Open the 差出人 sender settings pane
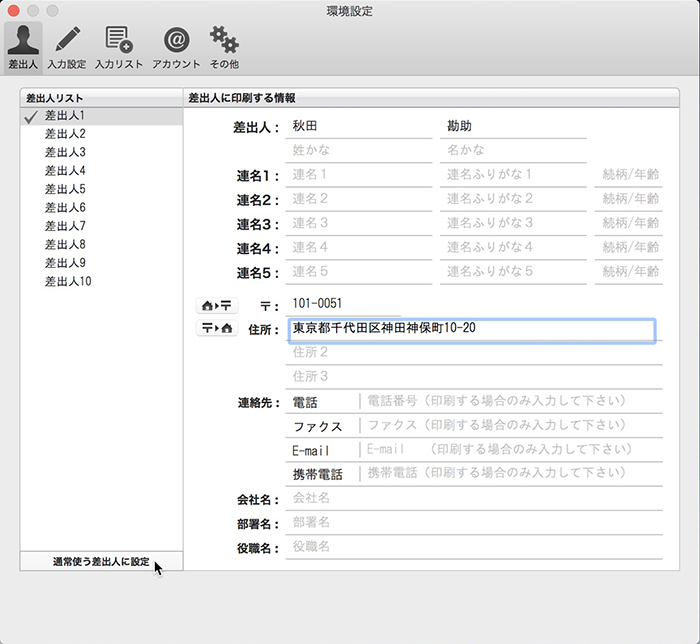This screenshot has width=700, height=644. point(22,47)
